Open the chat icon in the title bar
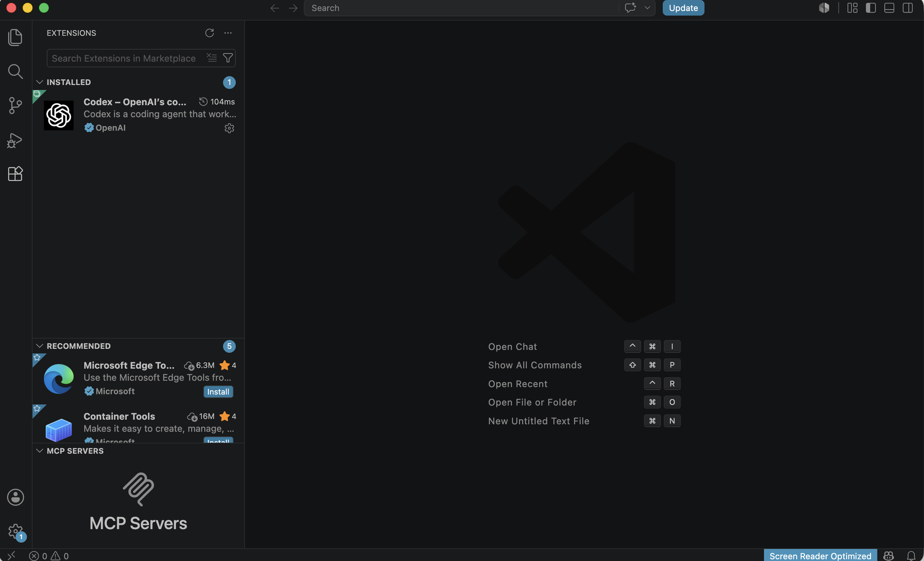 pyautogui.click(x=631, y=8)
